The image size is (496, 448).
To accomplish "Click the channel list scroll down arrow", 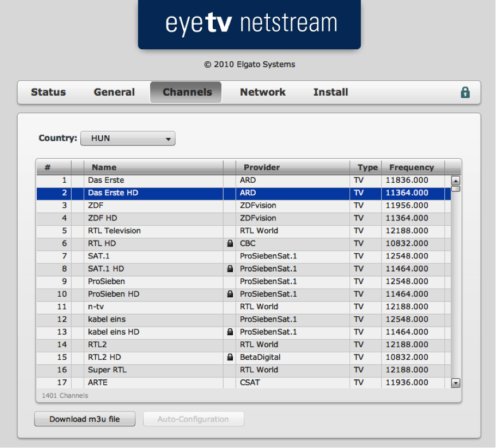I will pos(455,383).
